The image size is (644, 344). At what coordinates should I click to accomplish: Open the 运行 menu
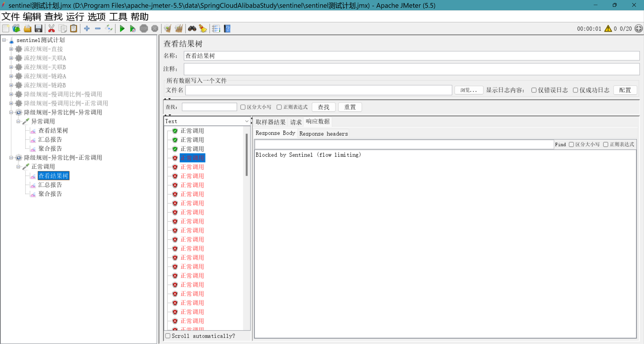coord(75,17)
